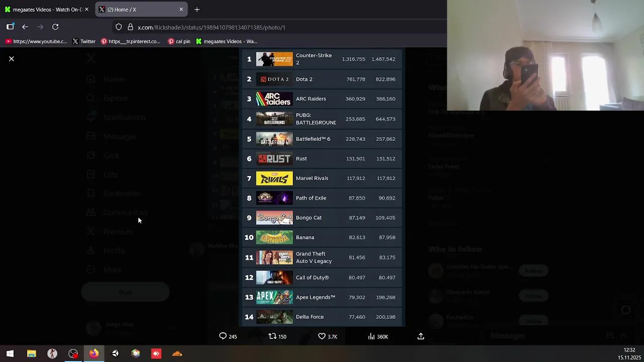
Task: Open the youtube.com bookmark
Action: (36, 41)
